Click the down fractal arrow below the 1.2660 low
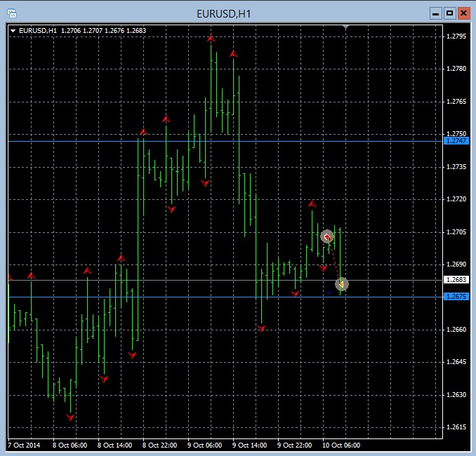This screenshot has height=456, width=476. (x=261, y=328)
